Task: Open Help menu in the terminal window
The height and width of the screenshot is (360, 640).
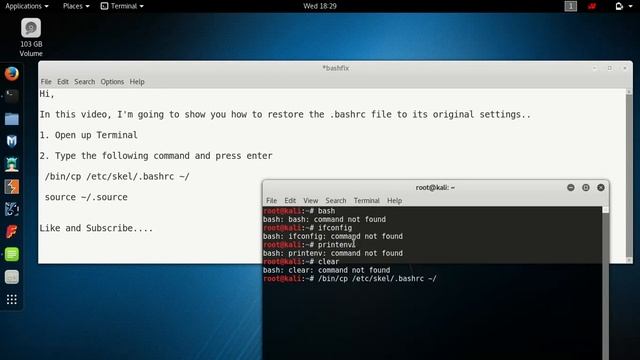Action: [x=394, y=200]
